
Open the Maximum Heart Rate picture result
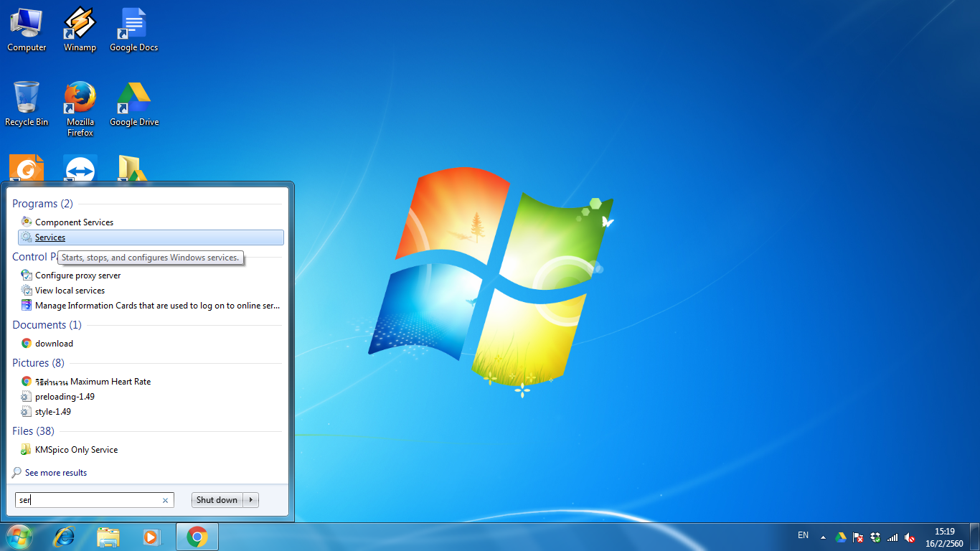pyautogui.click(x=151, y=382)
